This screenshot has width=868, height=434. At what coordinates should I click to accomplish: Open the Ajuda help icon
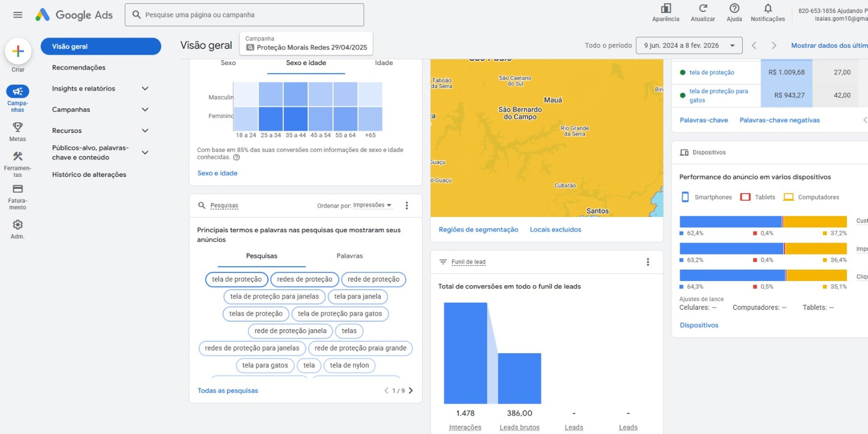coord(734,8)
